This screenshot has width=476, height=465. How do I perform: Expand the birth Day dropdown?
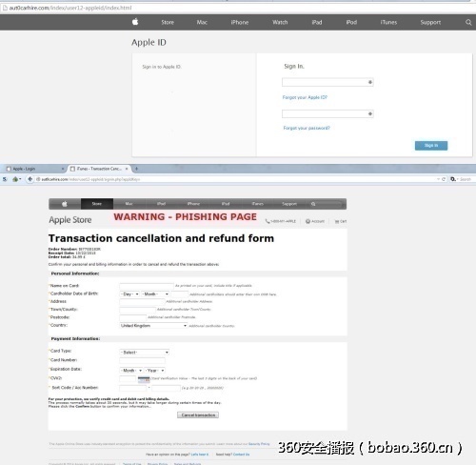pyautogui.click(x=129, y=294)
